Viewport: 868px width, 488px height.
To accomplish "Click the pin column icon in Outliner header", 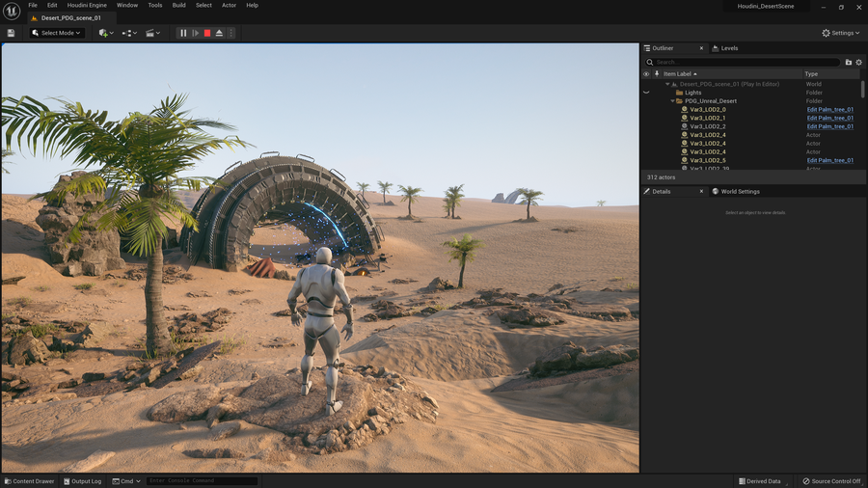I will pyautogui.click(x=657, y=73).
